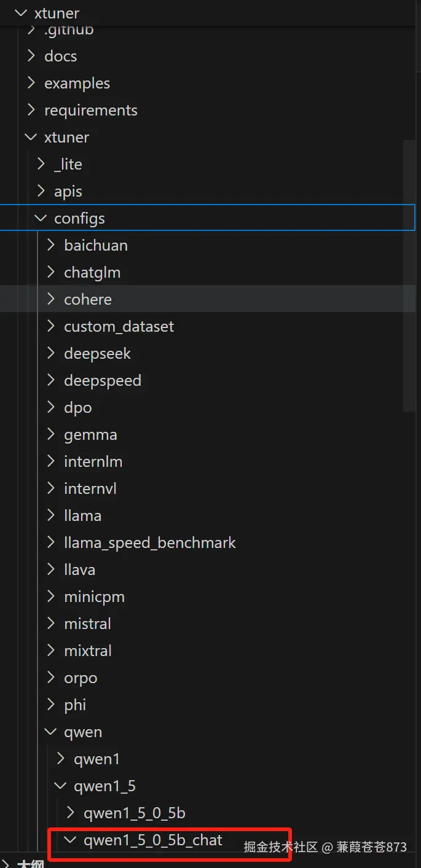Image resolution: width=421 pixels, height=868 pixels.
Task: Select the requirements folder
Action: [x=90, y=110]
